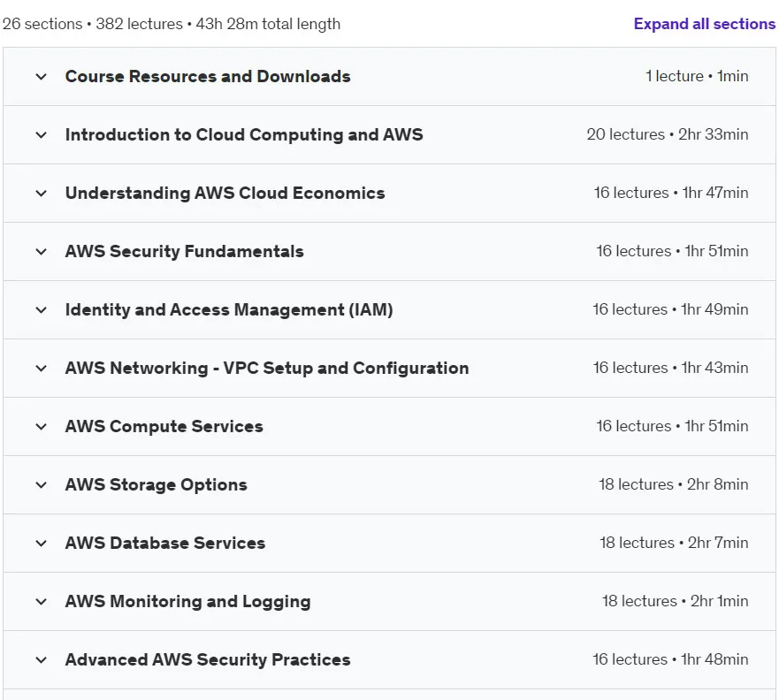779x700 pixels.
Task: Click the '16 lectures • 1hr 48min' text
Action: pos(670,660)
